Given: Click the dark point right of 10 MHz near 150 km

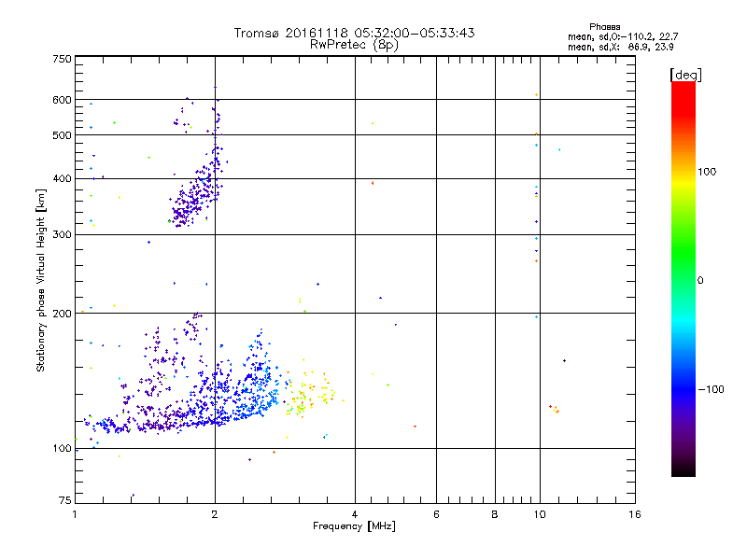Looking at the screenshot, I should click(565, 360).
